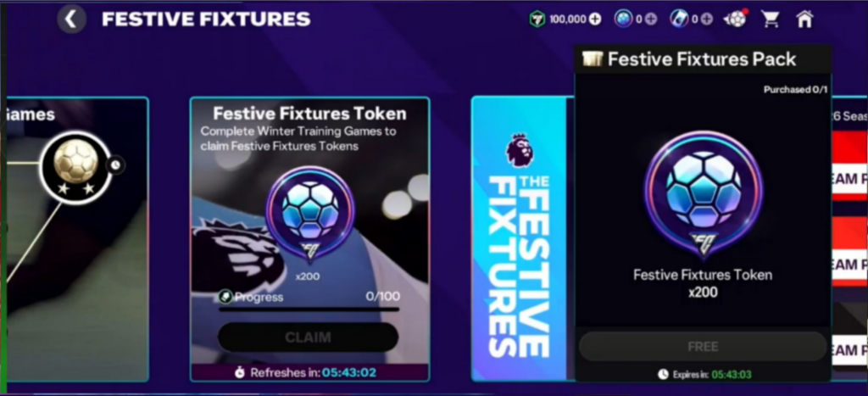Get the FREE Festive Fixtures Pack
The image size is (868, 396).
[703, 347]
